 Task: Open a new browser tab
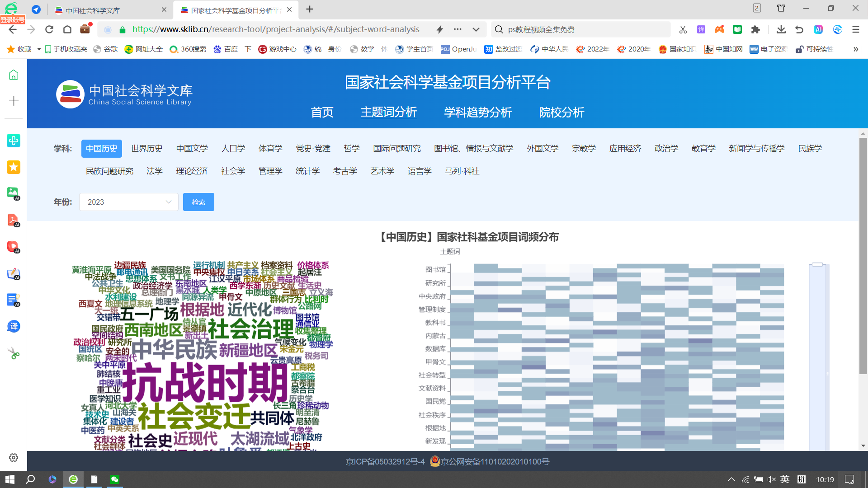[310, 9]
